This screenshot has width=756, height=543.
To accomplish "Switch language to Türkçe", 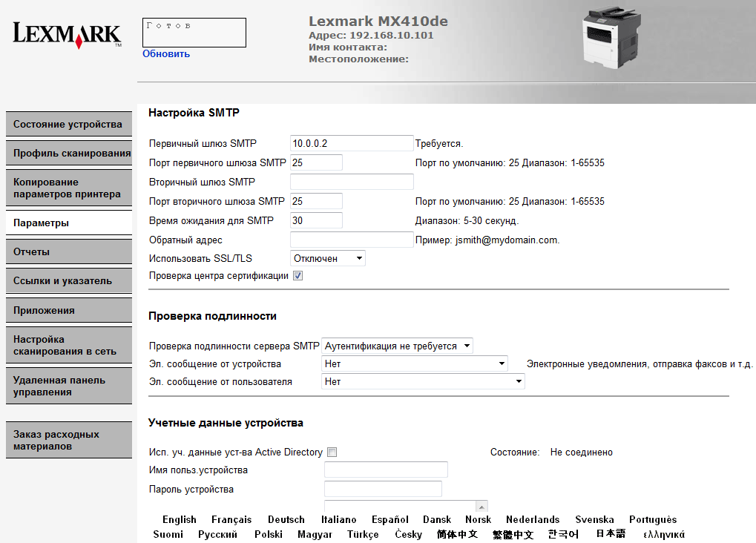I will [363, 534].
